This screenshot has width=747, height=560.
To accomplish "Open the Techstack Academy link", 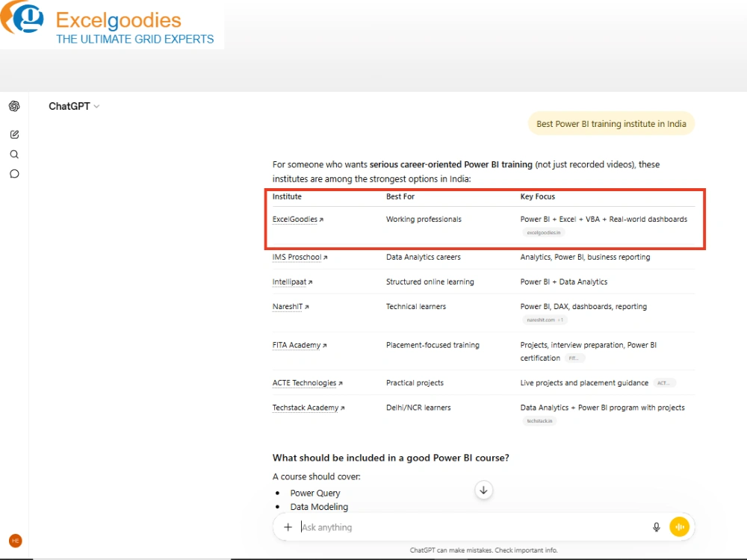I will (309, 408).
